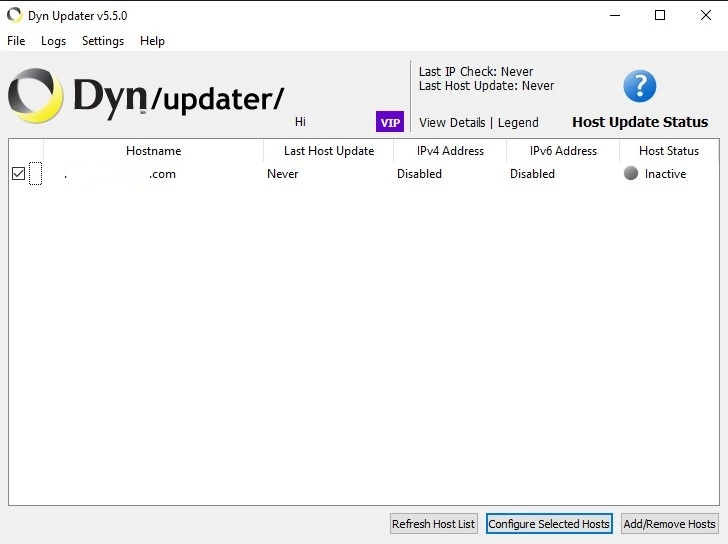This screenshot has height=544, width=728.
Task: Open the Legend link
Action: [x=518, y=123]
